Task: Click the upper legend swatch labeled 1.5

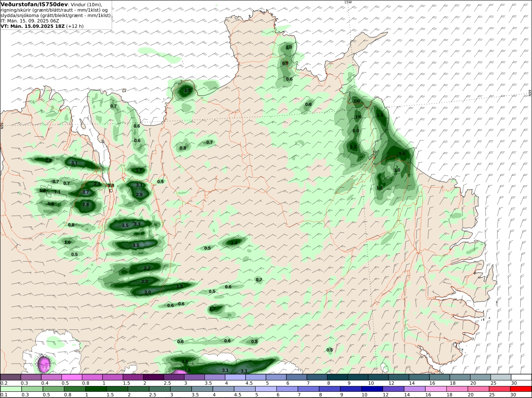Action: point(133,377)
